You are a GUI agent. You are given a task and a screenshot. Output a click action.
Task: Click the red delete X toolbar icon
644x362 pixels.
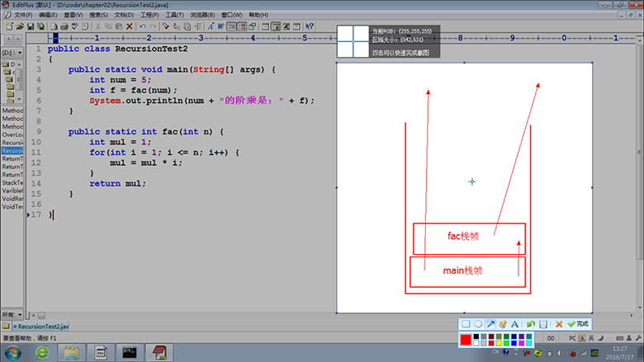[x=130, y=26]
